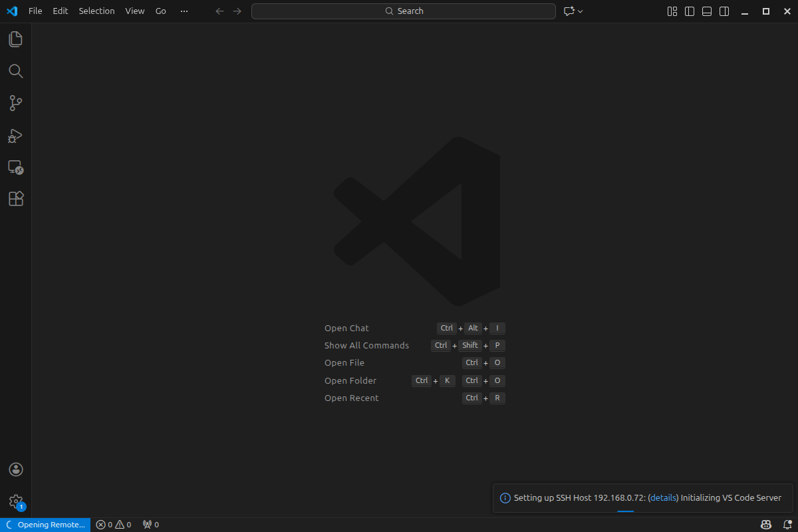Toggle the primary side bar layout button

pos(690,11)
